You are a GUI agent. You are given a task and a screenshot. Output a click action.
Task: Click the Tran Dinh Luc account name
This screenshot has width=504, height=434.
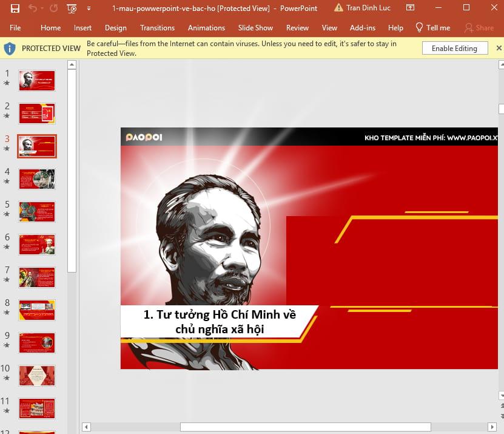[x=368, y=8]
